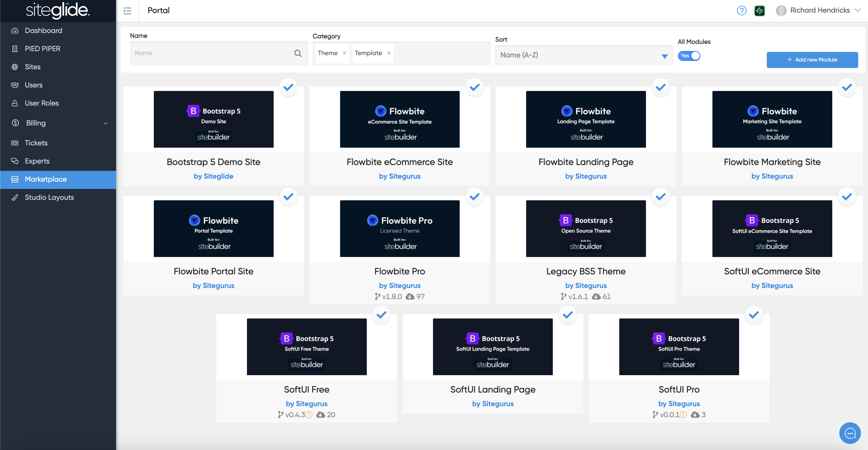Remove the Theme category tag
This screenshot has height=450, width=868.
(344, 53)
